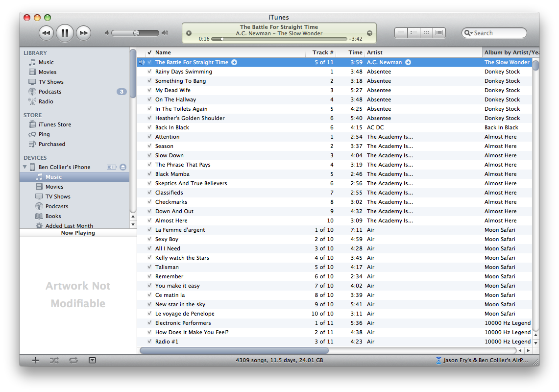Switch to Cover Flow view
The image size is (559, 392).
click(x=439, y=33)
